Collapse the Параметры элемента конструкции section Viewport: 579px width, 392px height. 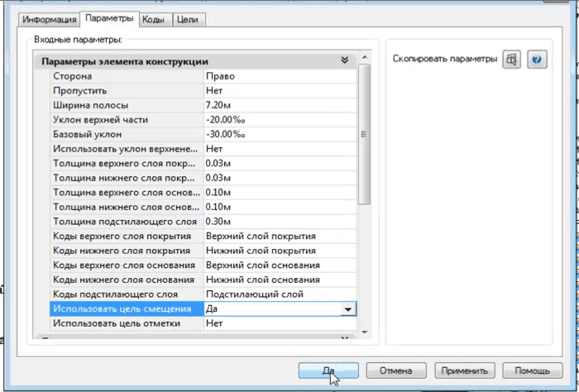[x=345, y=61]
